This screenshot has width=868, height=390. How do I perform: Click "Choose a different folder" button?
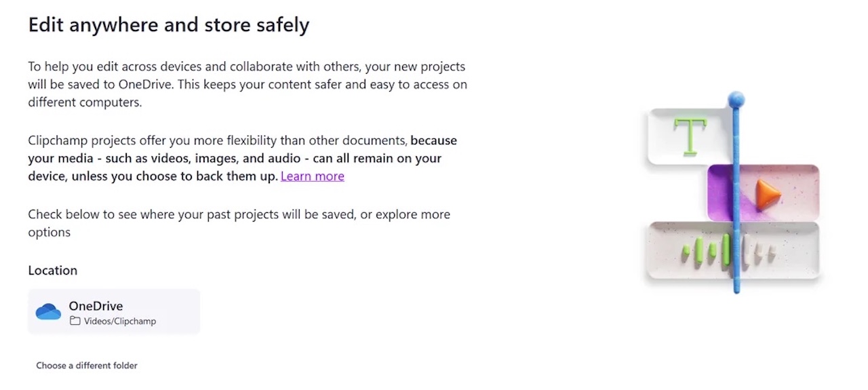[x=87, y=366]
